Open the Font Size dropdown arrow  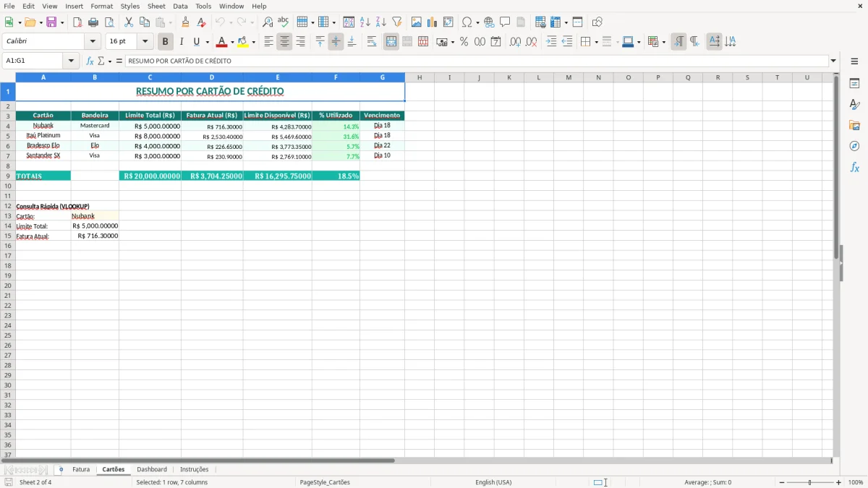coord(145,42)
